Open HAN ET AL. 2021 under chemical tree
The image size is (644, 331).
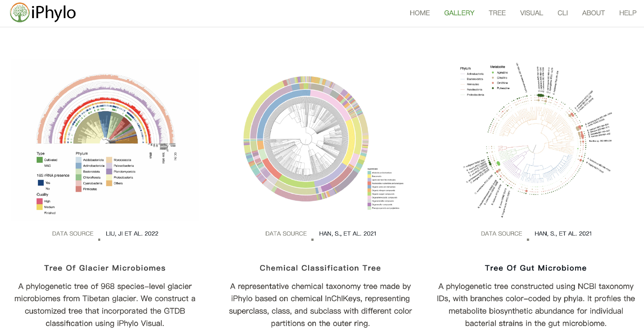point(347,234)
